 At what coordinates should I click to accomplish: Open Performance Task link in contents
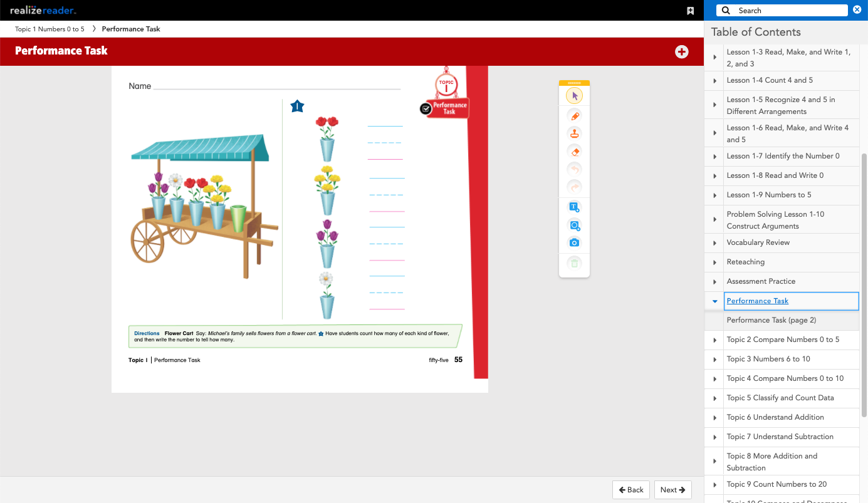(x=757, y=301)
